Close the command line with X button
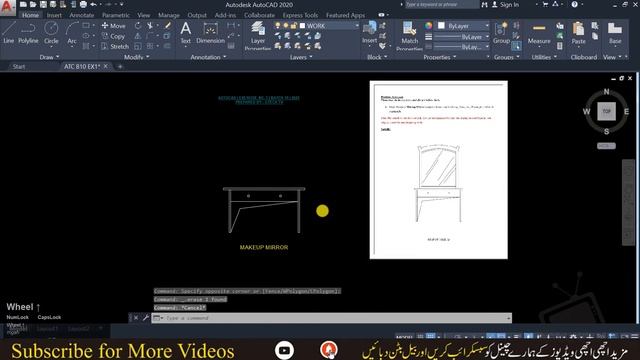 tap(136, 318)
